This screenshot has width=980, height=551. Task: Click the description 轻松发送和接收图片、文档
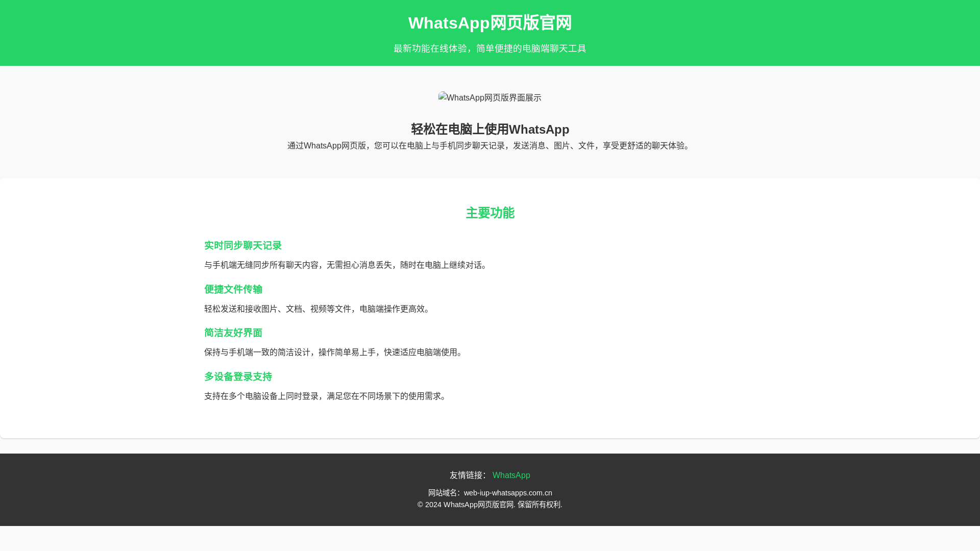tap(318, 309)
